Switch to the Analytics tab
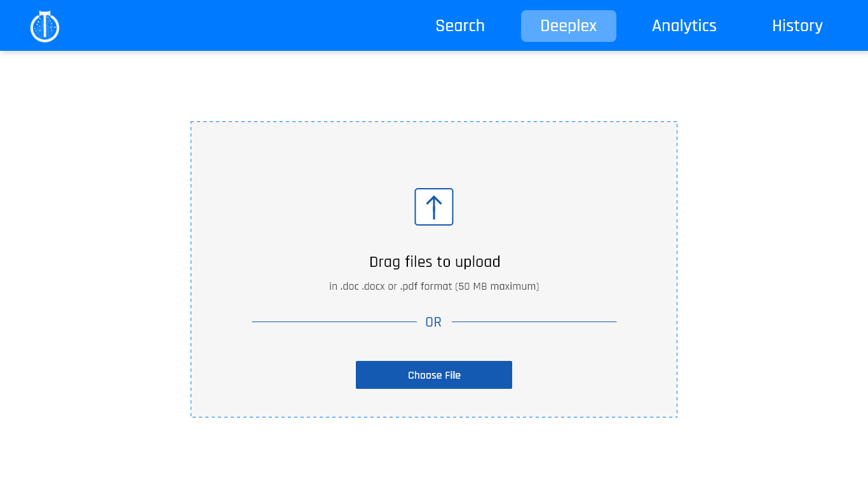Viewport: 868px width, 488px height. tap(684, 26)
